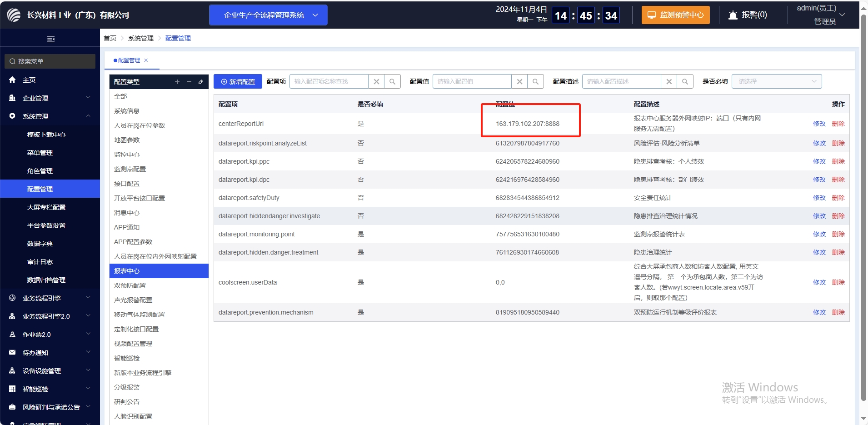The image size is (868, 425).
Task: Clear the 配置描述 search field
Action: click(x=669, y=82)
